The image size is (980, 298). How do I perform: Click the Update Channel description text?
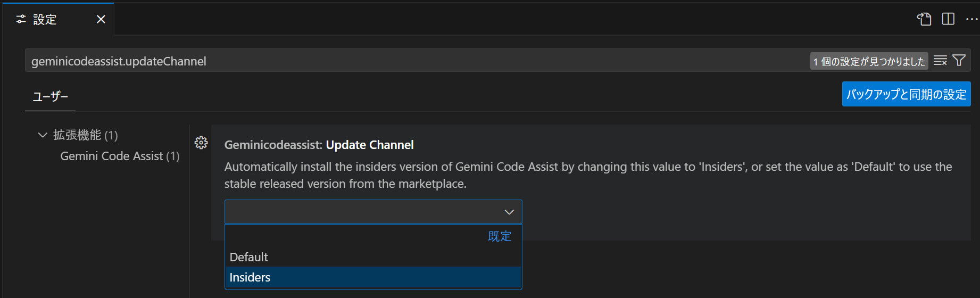coord(588,175)
